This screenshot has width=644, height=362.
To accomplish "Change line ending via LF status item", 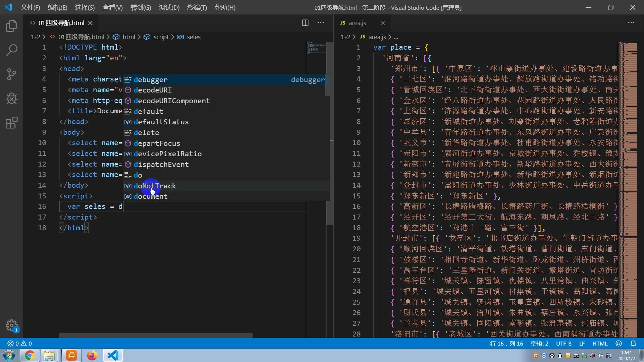I will point(582,344).
